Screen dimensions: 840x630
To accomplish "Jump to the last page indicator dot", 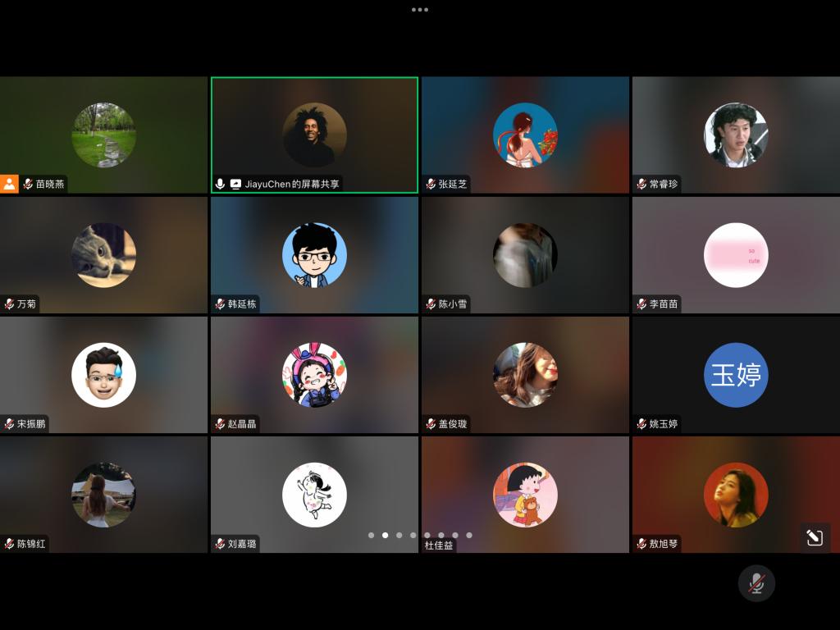I will coord(469,535).
